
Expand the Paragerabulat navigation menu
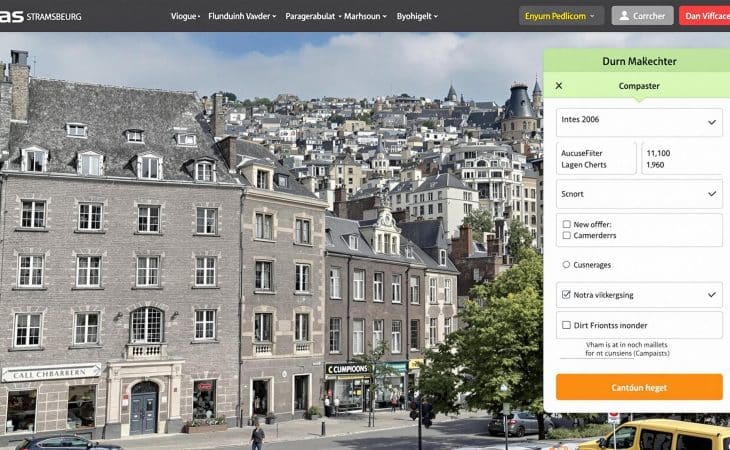point(311,16)
